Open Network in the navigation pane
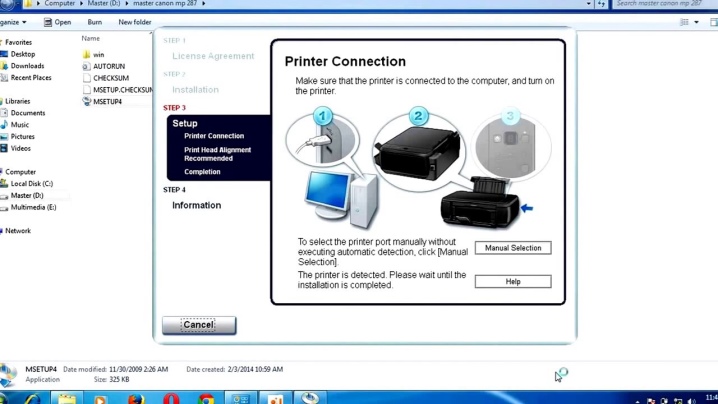 tap(18, 231)
